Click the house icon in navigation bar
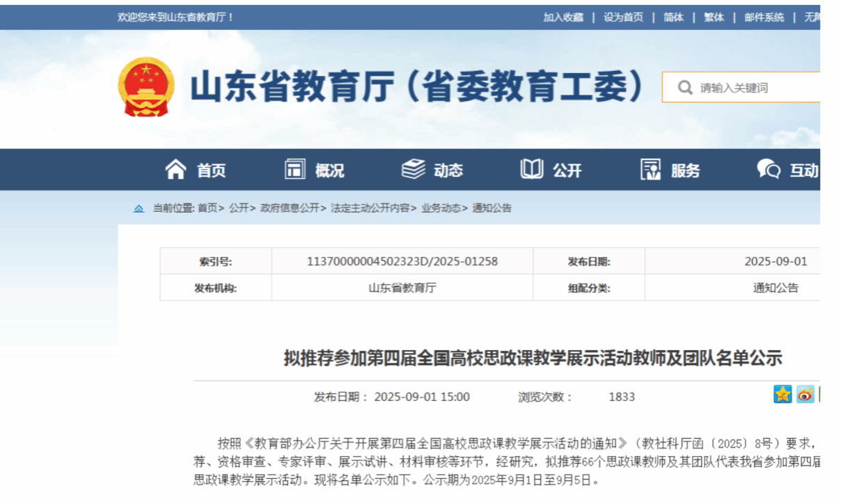 [175, 169]
